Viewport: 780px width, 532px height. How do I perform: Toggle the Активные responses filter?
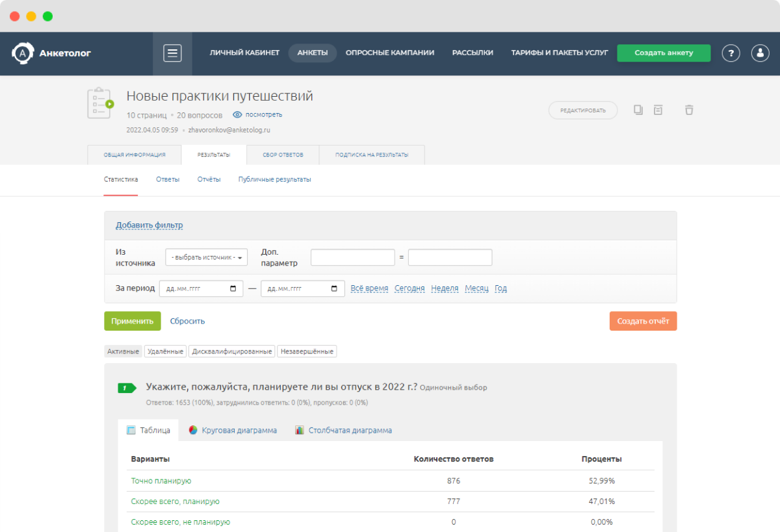pyautogui.click(x=123, y=351)
